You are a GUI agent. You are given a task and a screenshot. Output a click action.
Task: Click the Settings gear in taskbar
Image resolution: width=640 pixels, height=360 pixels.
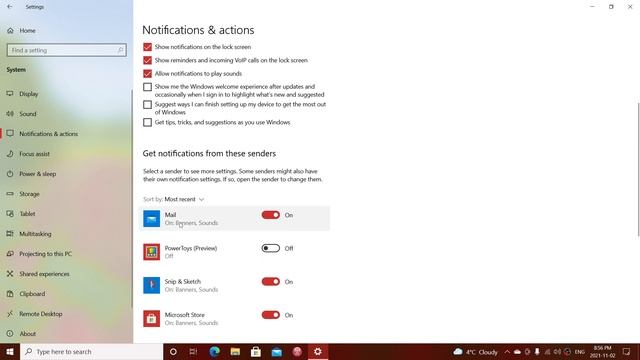318,352
